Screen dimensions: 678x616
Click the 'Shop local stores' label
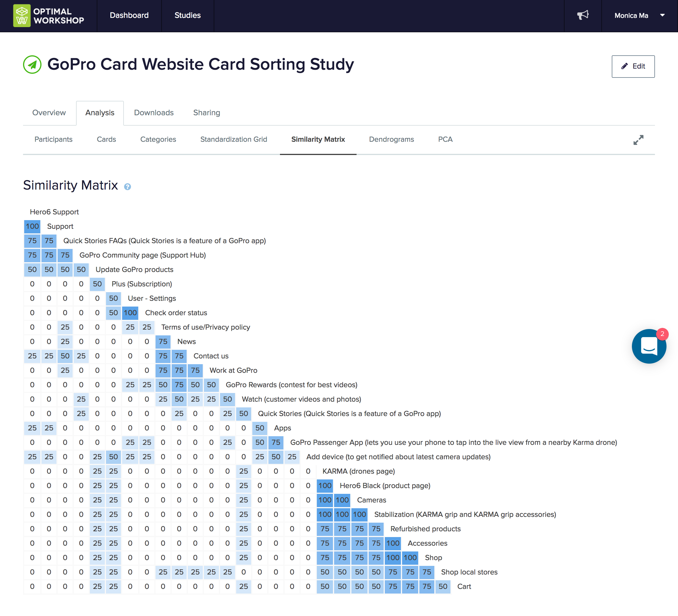[x=469, y=572]
